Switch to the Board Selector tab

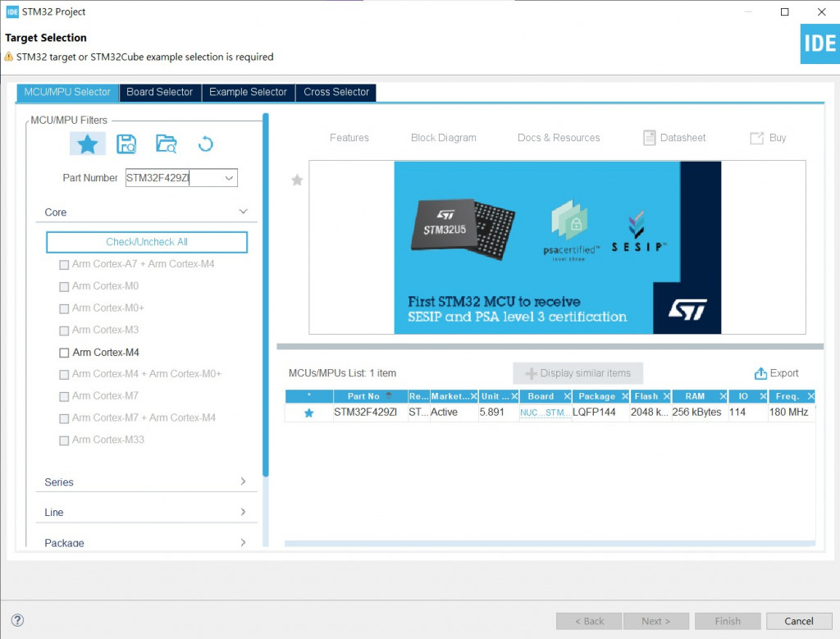coord(160,92)
